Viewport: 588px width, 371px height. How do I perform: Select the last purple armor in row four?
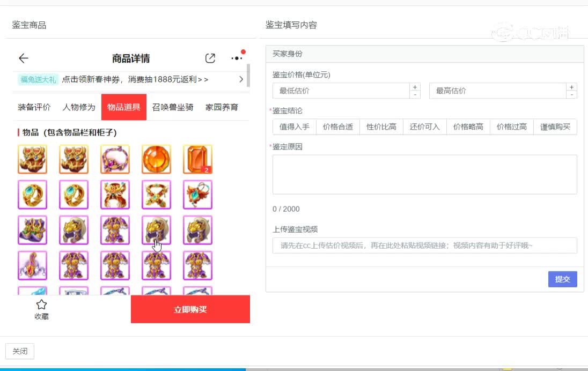(197, 266)
